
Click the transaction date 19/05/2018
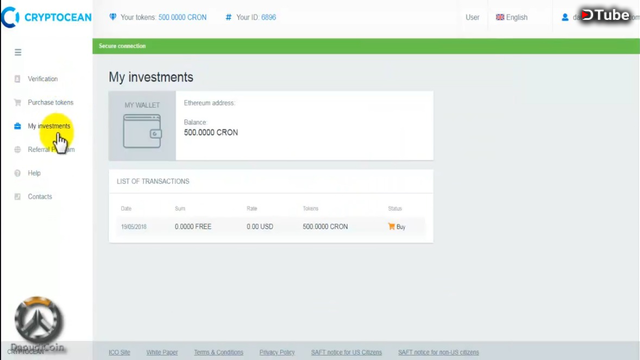(x=134, y=227)
